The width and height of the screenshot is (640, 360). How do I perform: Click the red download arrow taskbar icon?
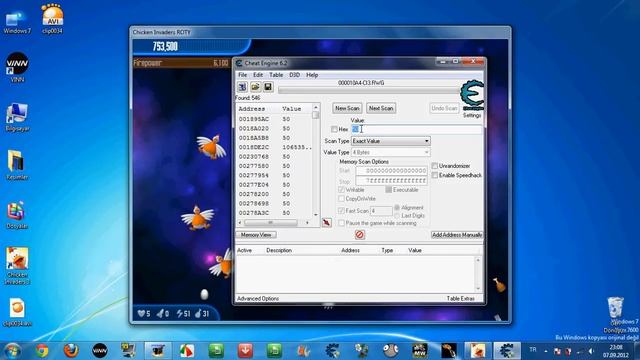point(245,351)
